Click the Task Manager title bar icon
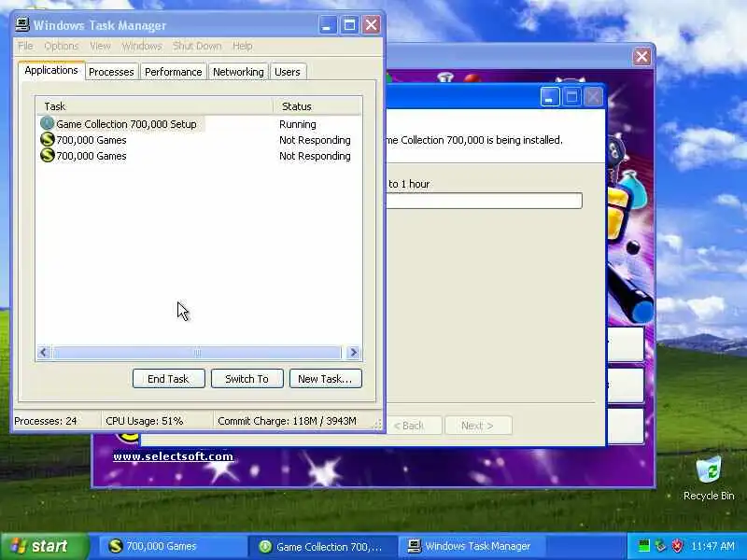 [22, 24]
